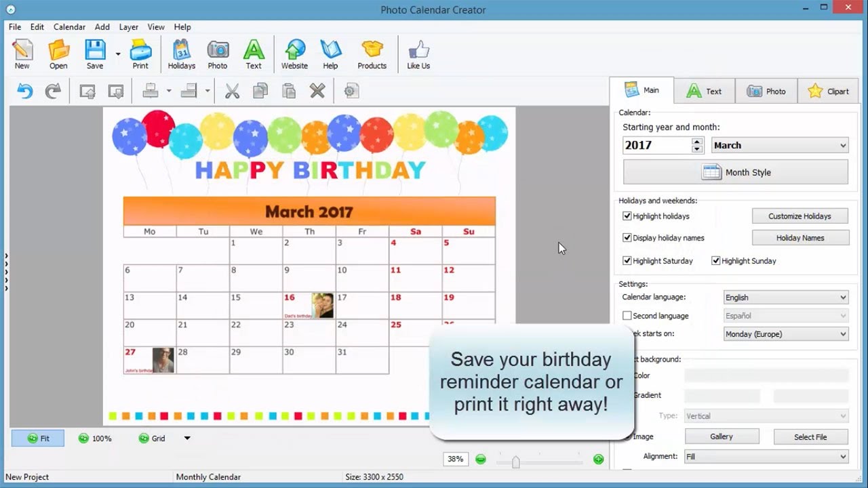The width and height of the screenshot is (868, 488).
Task: Open Calendar language dropdown set to English
Action: pyautogui.click(x=786, y=298)
